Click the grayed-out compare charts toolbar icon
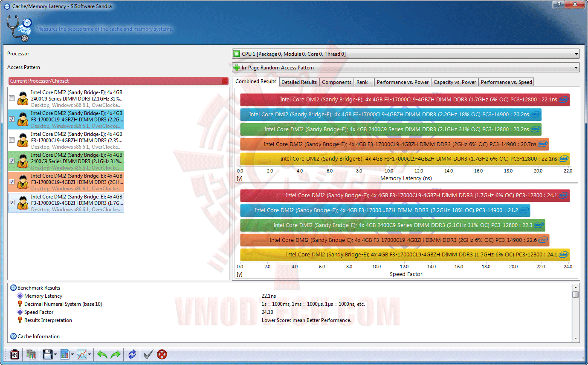The height and width of the screenshot is (365, 588). click(31, 354)
